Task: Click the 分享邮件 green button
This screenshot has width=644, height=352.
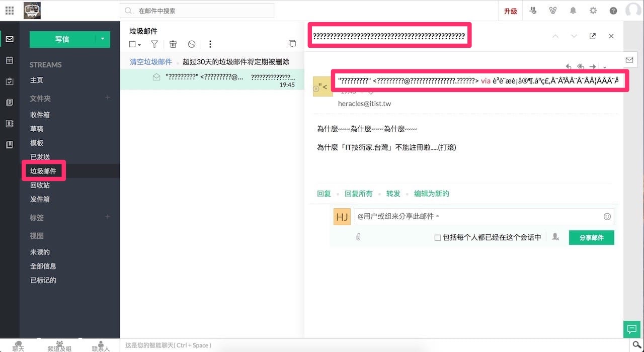Action: pos(591,237)
